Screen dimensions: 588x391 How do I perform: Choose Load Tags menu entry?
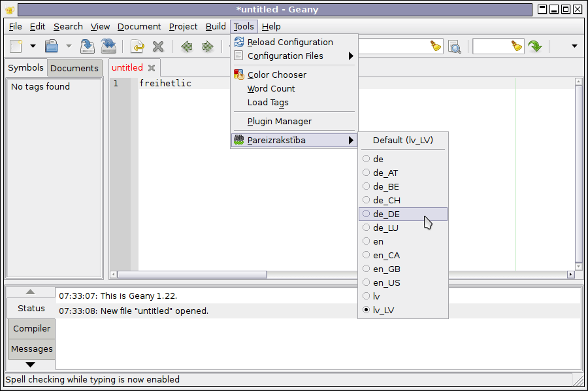(295, 103)
